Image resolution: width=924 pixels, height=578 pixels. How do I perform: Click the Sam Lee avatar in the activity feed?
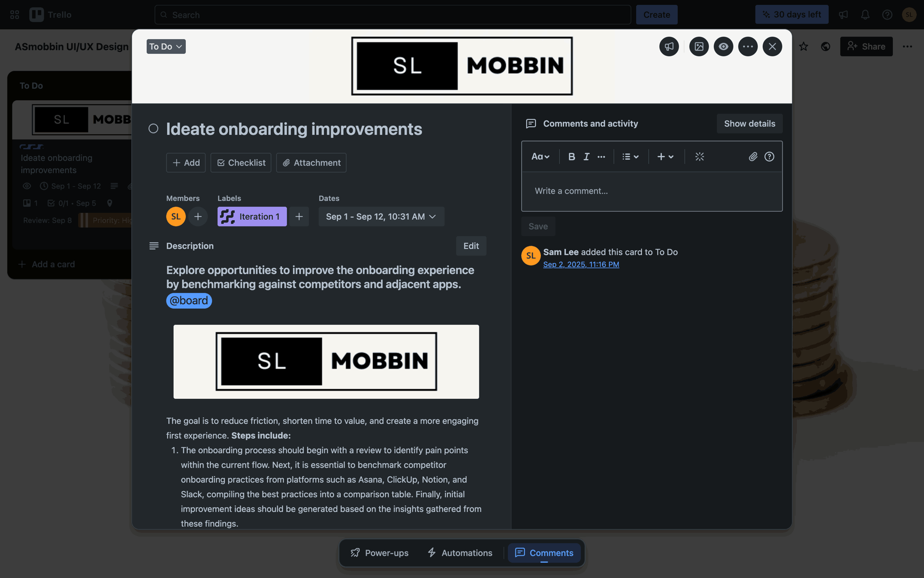tap(531, 256)
